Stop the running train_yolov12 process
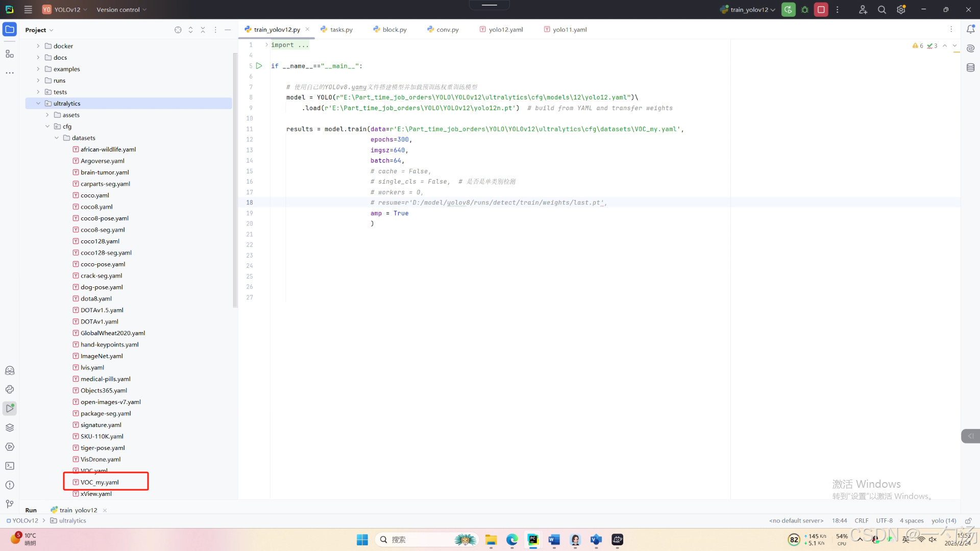 [821, 10]
